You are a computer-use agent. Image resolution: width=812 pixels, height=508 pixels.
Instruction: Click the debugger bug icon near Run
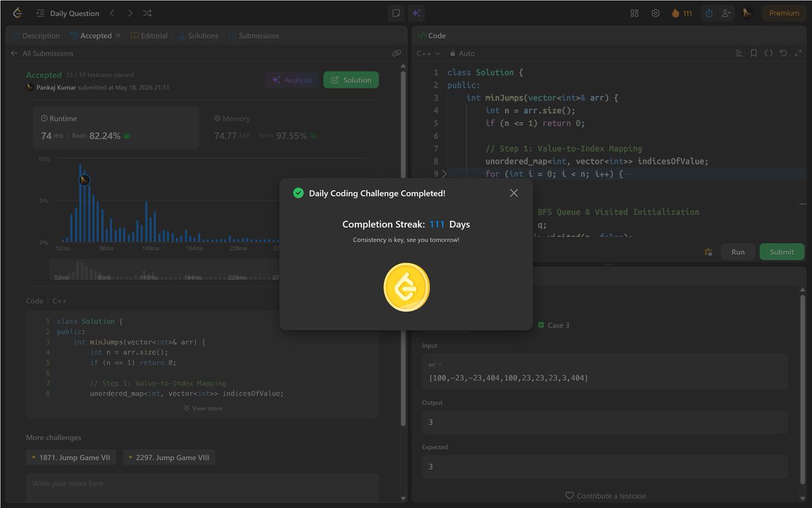708,251
